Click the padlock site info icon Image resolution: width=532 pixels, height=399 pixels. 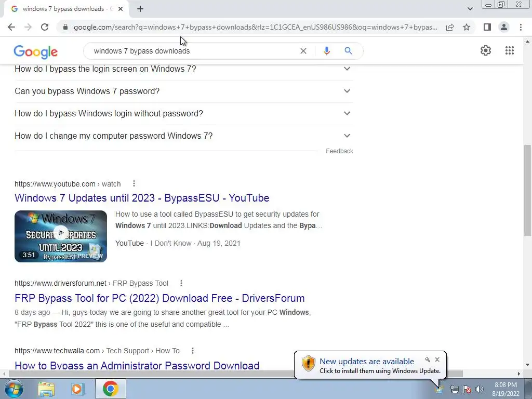(x=65, y=27)
